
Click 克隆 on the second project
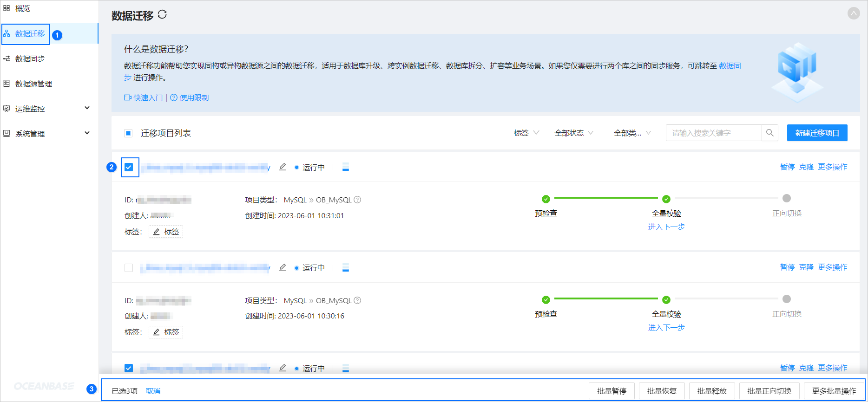[806, 267]
